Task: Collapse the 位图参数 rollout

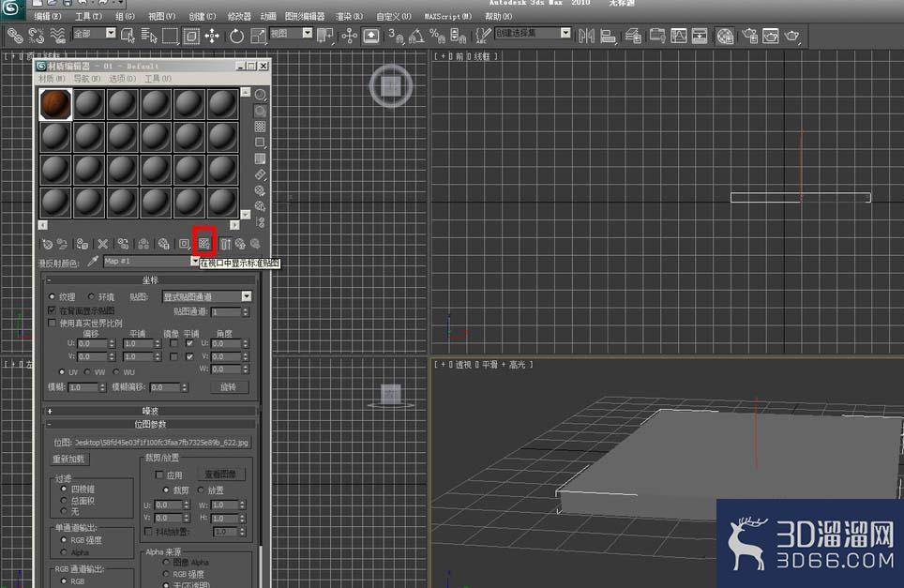Action: [x=150, y=424]
